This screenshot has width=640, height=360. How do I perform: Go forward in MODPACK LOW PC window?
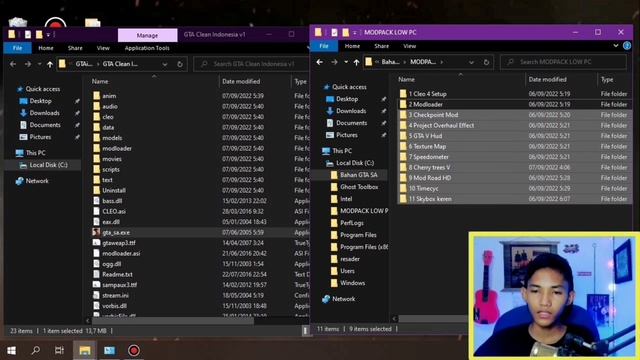point(334,62)
